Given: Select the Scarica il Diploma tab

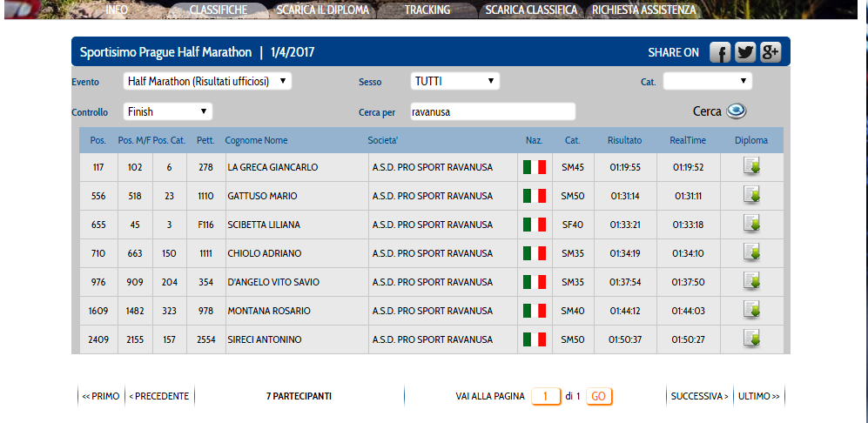Looking at the screenshot, I should [323, 10].
